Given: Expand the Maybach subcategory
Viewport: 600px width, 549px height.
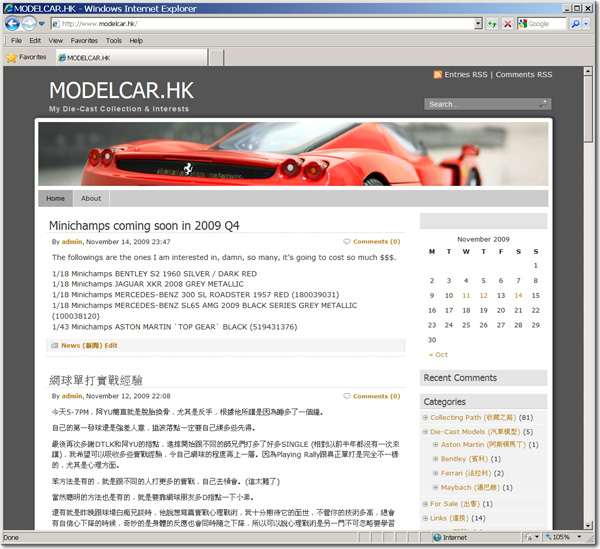Looking at the screenshot, I should pyautogui.click(x=435, y=487).
